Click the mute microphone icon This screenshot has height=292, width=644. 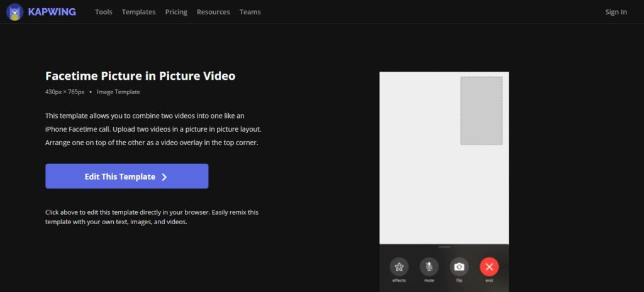click(x=429, y=267)
